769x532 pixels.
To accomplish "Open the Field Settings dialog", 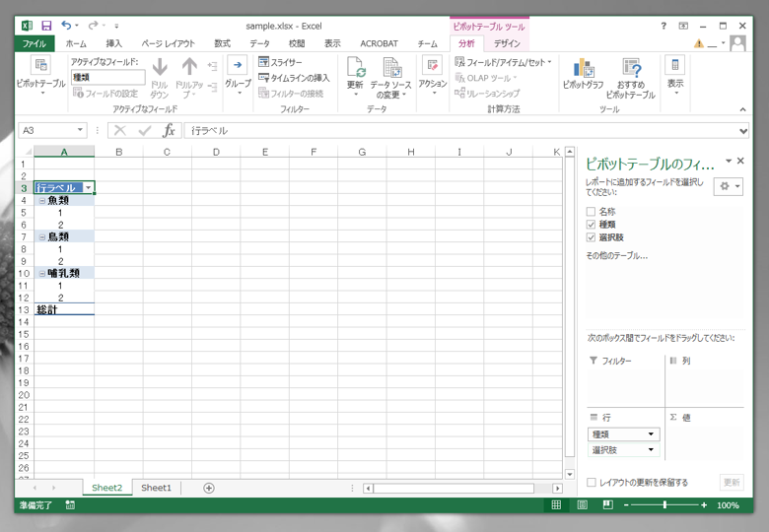I will coord(105,93).
